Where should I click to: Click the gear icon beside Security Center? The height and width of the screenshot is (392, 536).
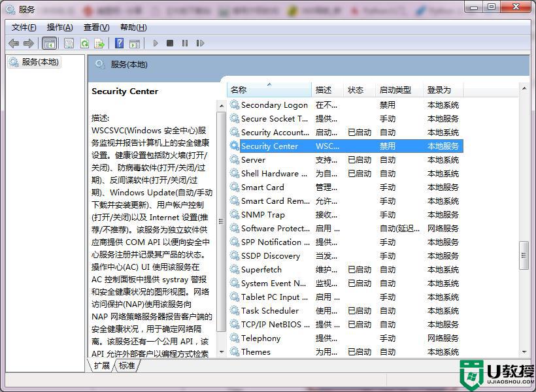[x=235, y=146]
